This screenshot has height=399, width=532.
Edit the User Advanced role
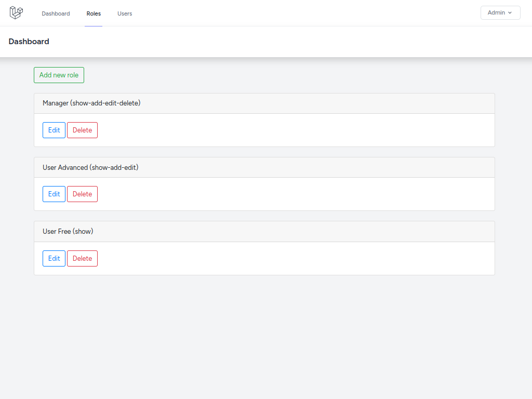[54, 194]
